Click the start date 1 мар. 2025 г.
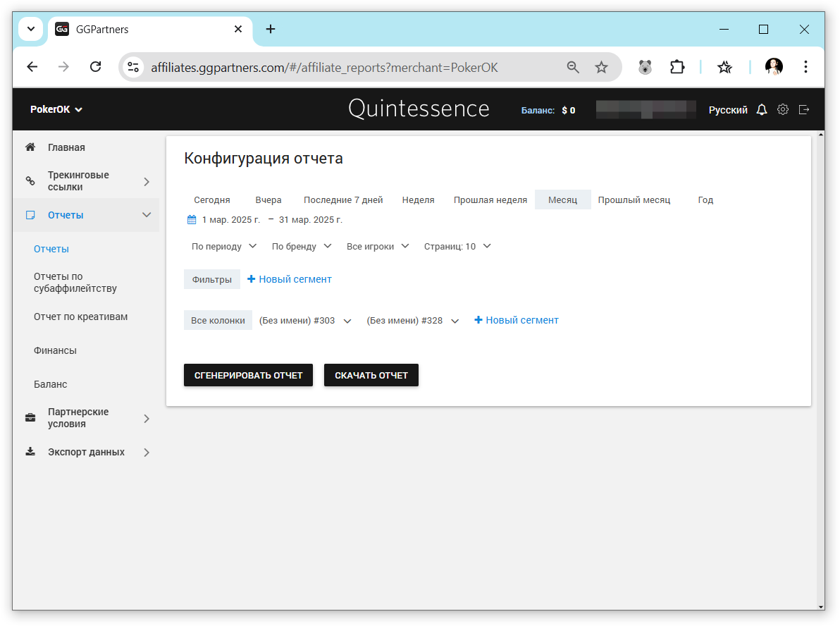840x626 pixels. [231, 220]
